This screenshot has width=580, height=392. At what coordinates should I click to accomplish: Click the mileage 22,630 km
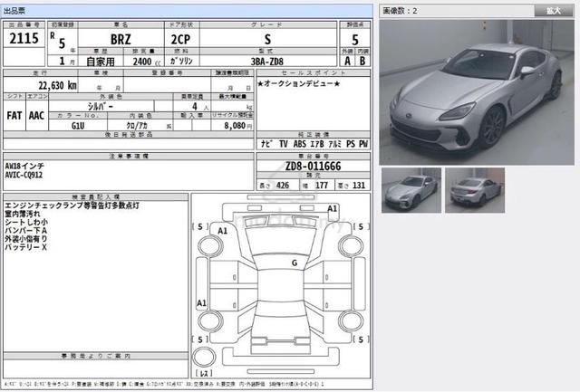point(57,85)
